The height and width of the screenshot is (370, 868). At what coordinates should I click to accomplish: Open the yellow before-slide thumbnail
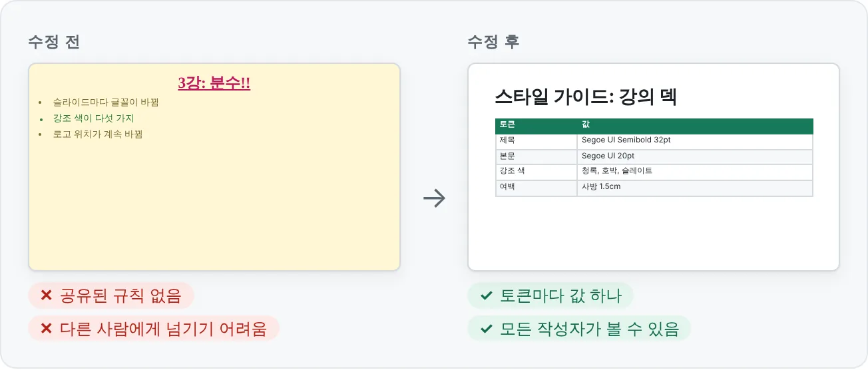point(214,167)
